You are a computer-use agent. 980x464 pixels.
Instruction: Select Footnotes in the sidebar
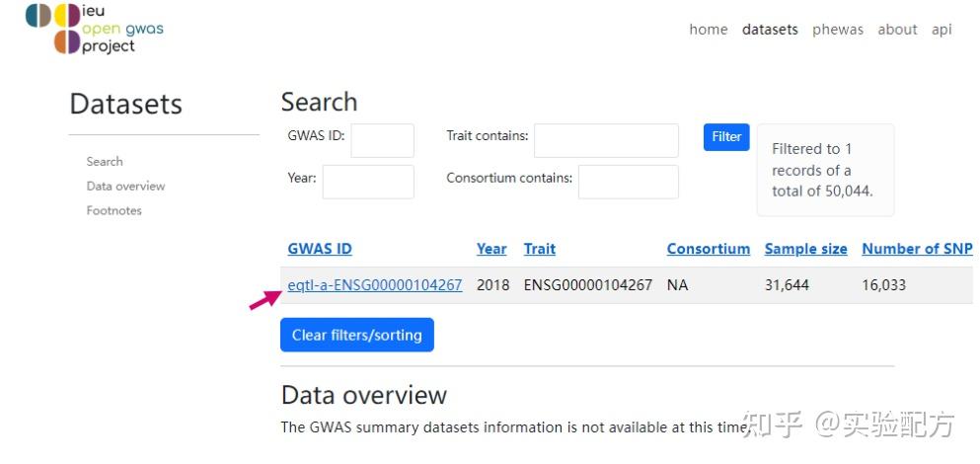[113, 210]
